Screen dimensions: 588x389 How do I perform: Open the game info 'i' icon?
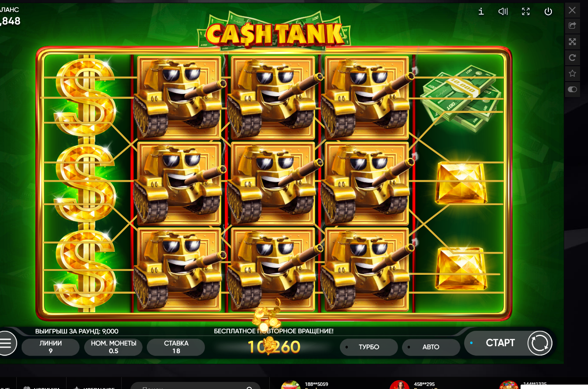(x=481, y=12)
